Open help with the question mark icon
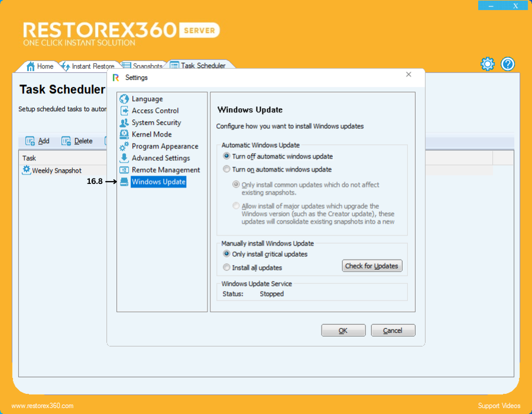 508,64
